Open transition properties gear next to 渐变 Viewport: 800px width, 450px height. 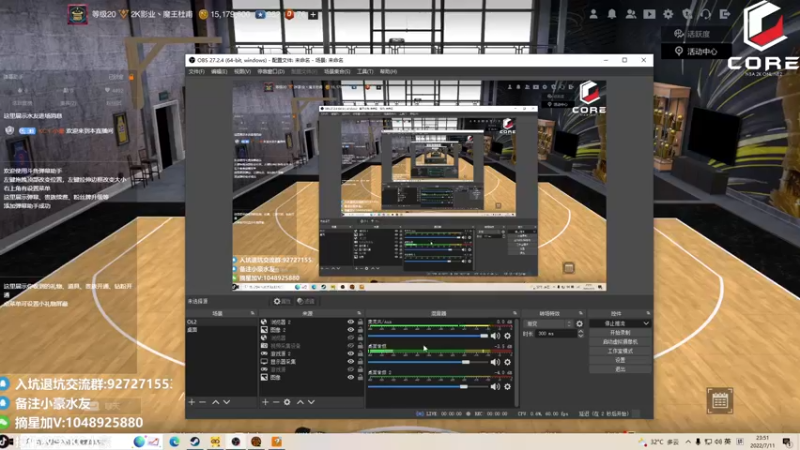pos(579,323)
